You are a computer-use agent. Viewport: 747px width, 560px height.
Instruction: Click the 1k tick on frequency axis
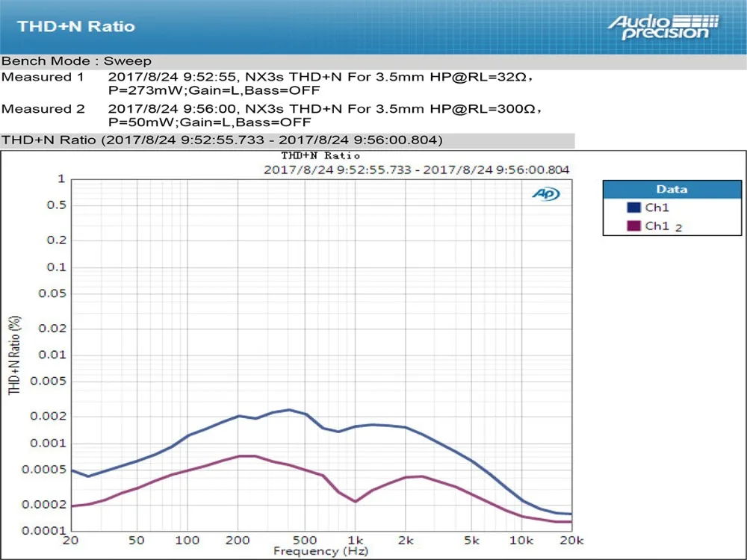point(356,541)
